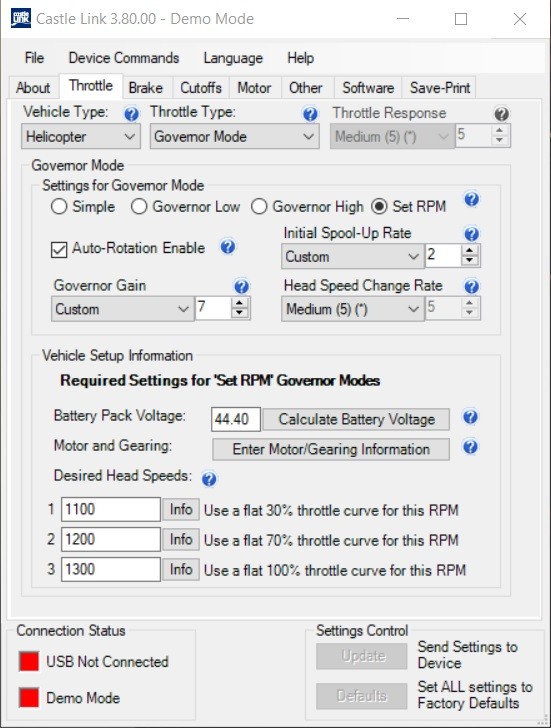Open help icon beside Enter Motor/Gearing Information
551x728 pixels.
[x=470, y=447]
